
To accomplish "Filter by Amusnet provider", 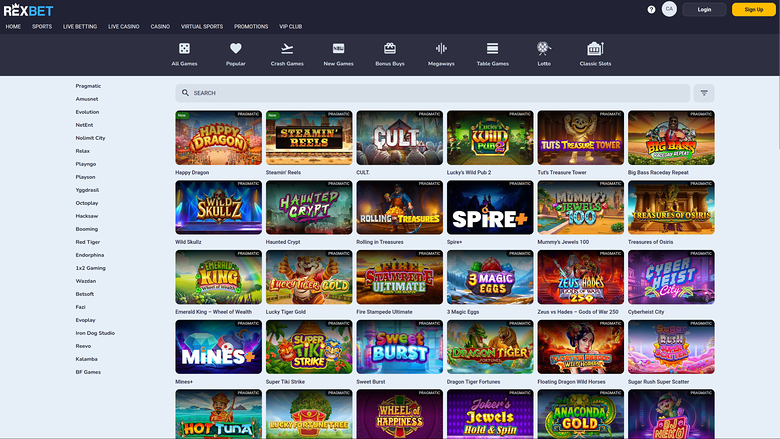I will (x=87, y=99).
